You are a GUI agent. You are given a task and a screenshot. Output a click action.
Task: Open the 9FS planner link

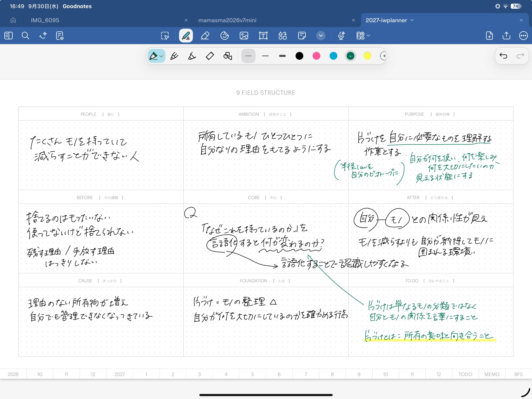point(518,374)
